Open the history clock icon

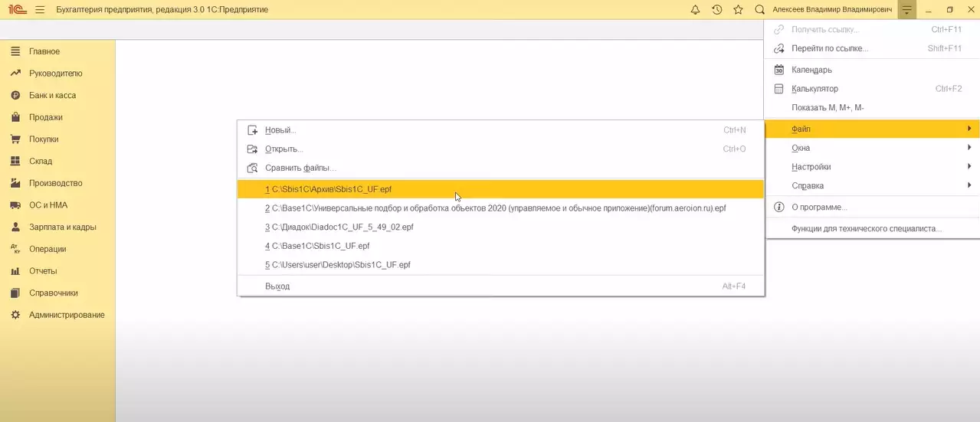click(716, 10)
